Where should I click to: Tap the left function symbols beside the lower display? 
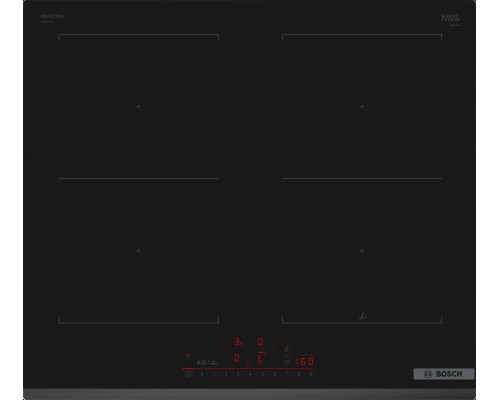(201, 363)
